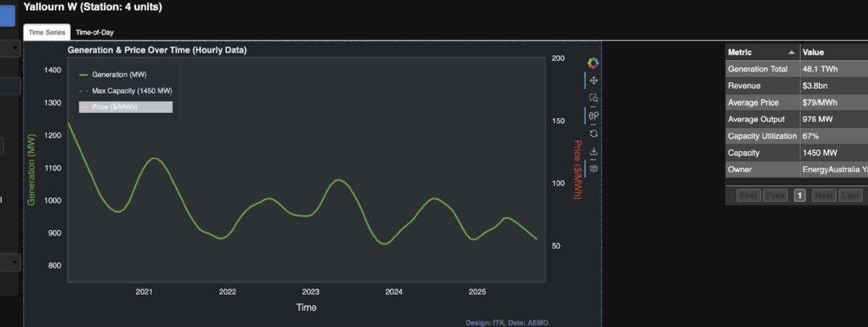Click the Next page button
This screenshot has height=327, width=868.
[823, 195]
